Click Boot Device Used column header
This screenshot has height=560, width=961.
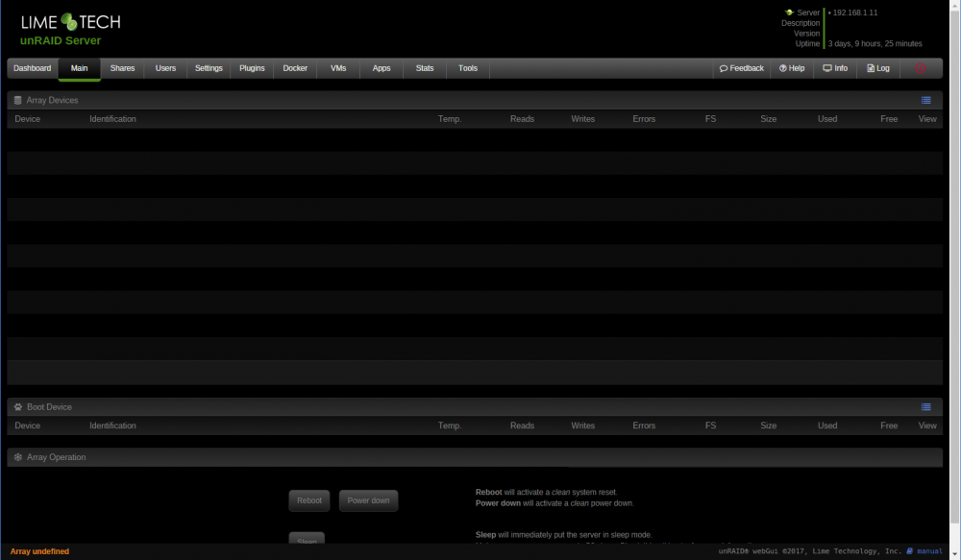[x=827, y=426]
